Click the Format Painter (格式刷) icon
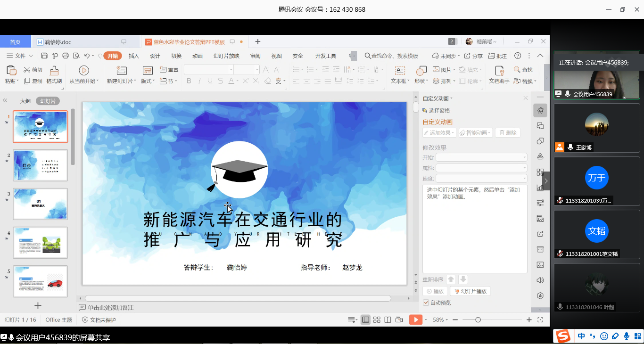This screenshot has height=344, width=644. pyautogui.click(x=54, y=71)
